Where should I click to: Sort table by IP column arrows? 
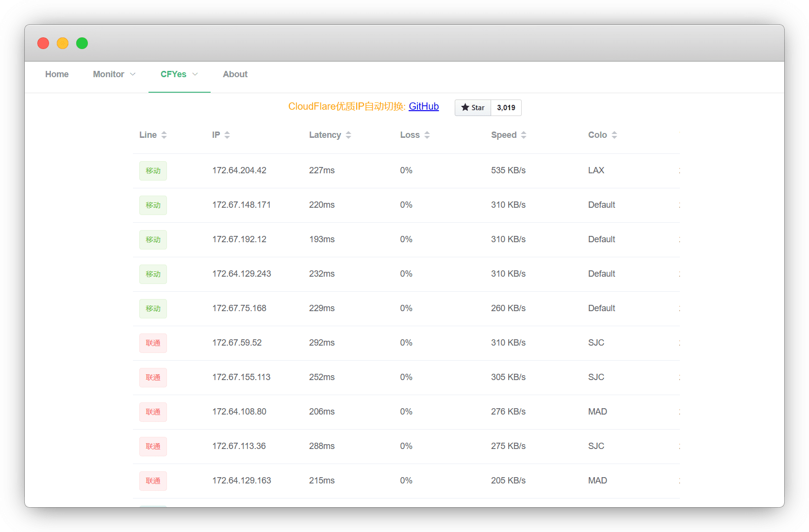227,135
